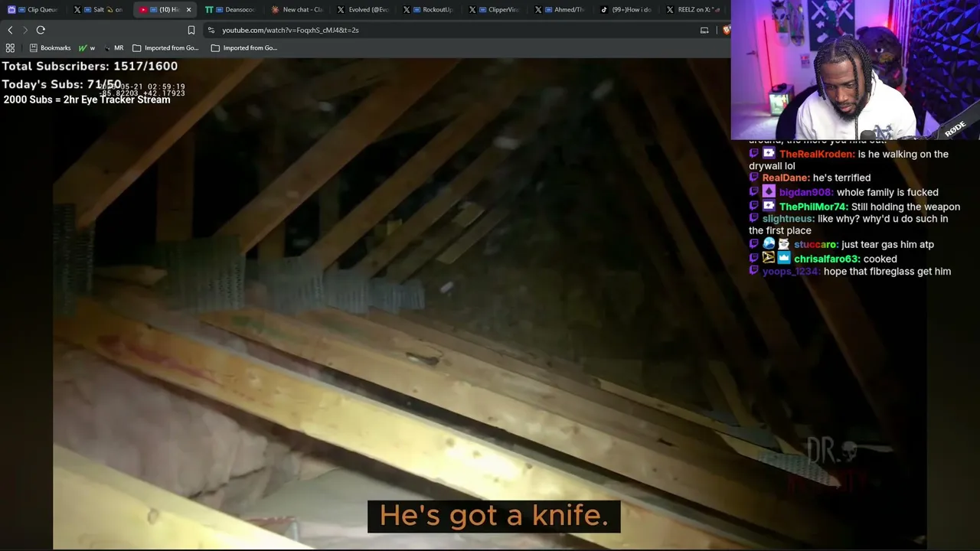Switch to the Clip Queue tab
This screenshot has width=980, height=551.
tap(34, 10)
